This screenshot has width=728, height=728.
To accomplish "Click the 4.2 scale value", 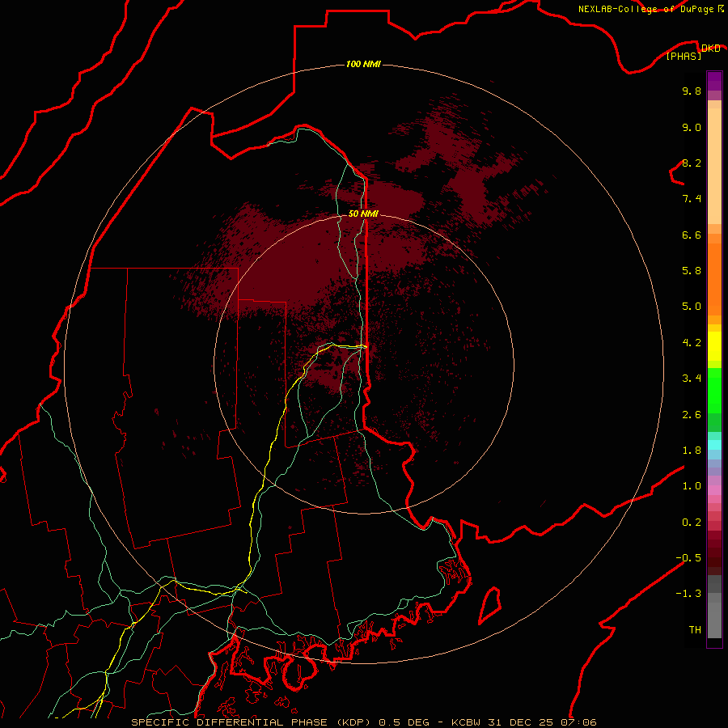I will [692, 343].
